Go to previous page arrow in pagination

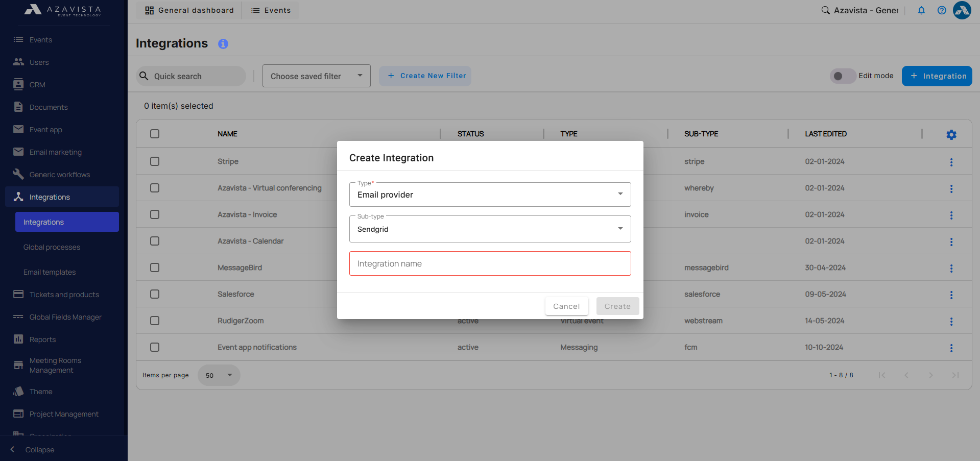[x=906, y=375]
